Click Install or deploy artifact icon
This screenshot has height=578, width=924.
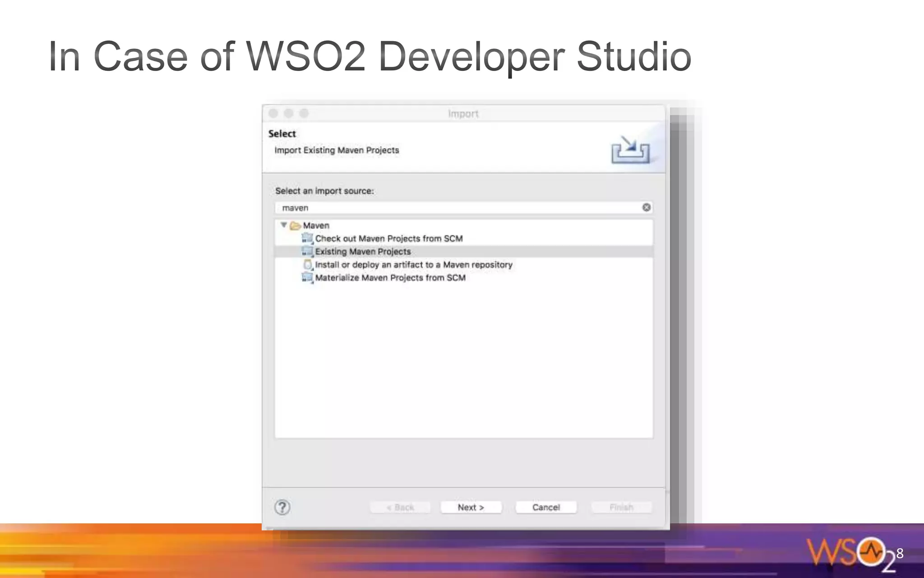[308, 265]
